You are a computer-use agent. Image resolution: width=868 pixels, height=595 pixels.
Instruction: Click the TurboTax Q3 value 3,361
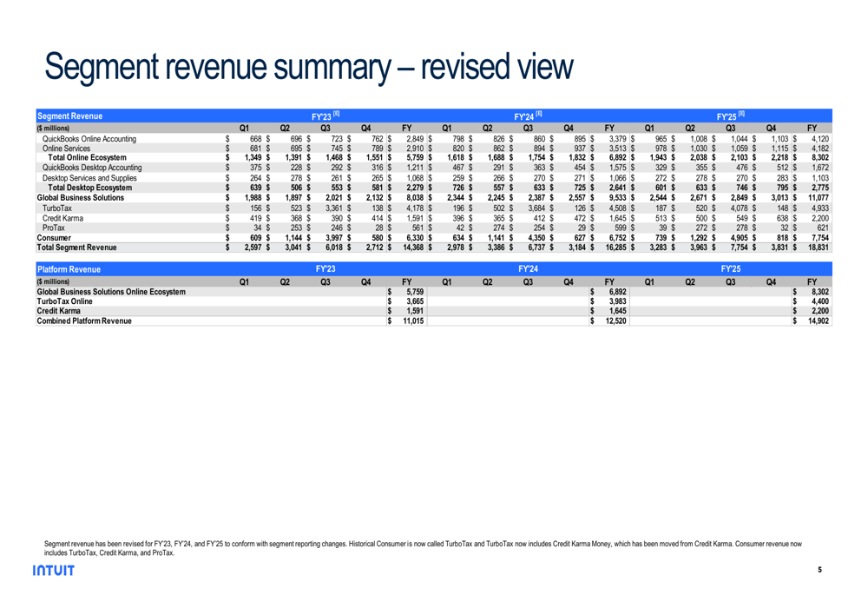pos(334,208)
